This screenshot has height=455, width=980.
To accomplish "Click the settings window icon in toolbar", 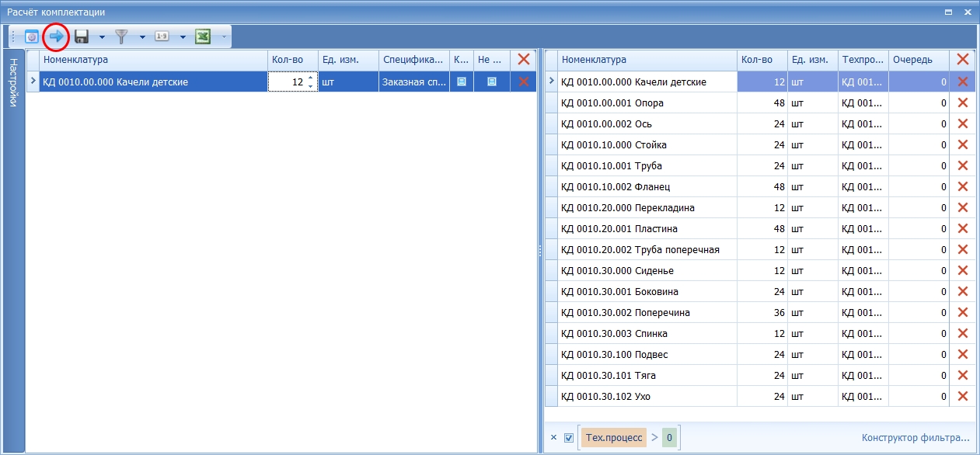I will 32,36.
